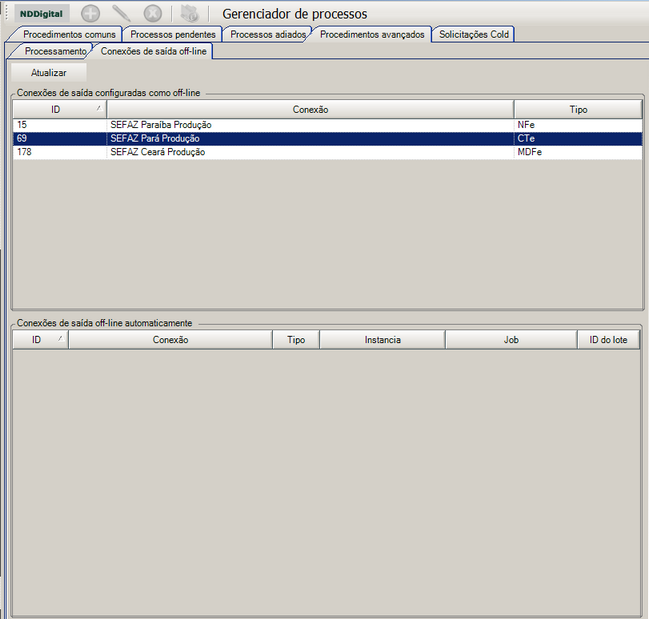Switch to the Processamento sub-tab
649x619 pixels.
point(55,51)
